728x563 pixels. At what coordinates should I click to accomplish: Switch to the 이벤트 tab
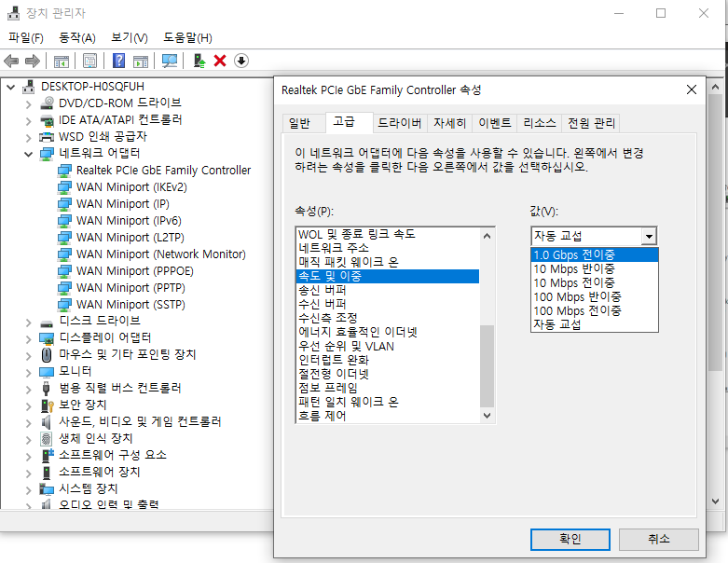tap(494, 123)
